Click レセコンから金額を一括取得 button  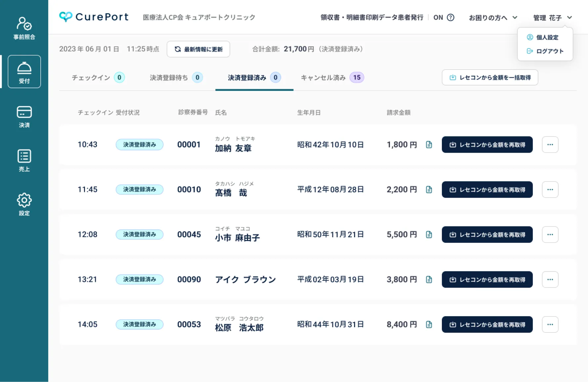point(490,77)
